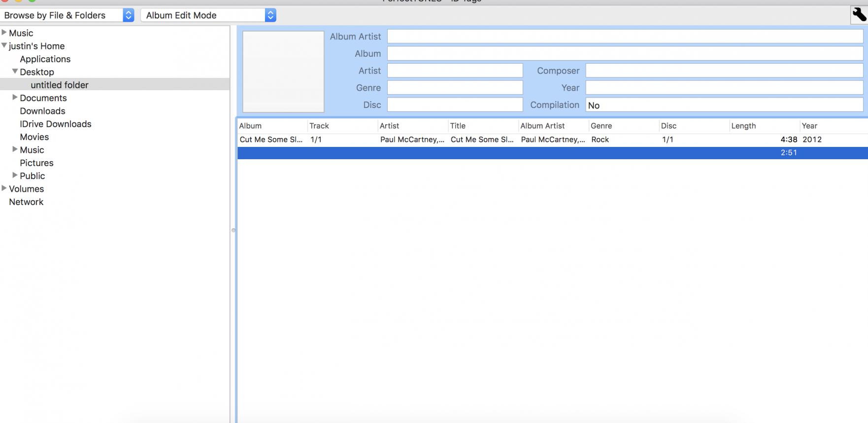Select the IDrive Downloads folder
Image resolution: width=868 pixels, height=423 pixels.
coord(55,124)
